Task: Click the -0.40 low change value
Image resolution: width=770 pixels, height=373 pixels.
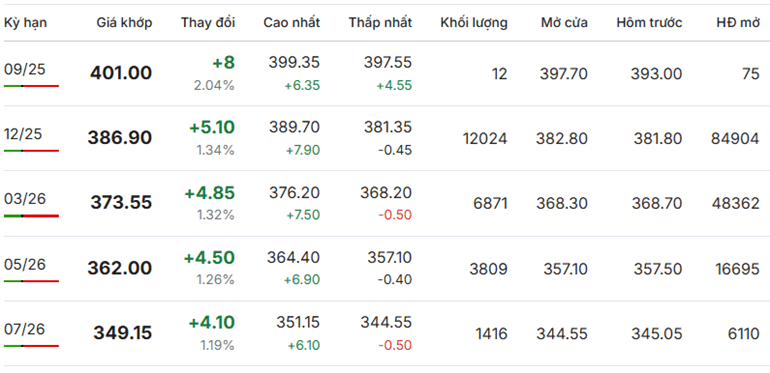Action: [x=395, y=280]
